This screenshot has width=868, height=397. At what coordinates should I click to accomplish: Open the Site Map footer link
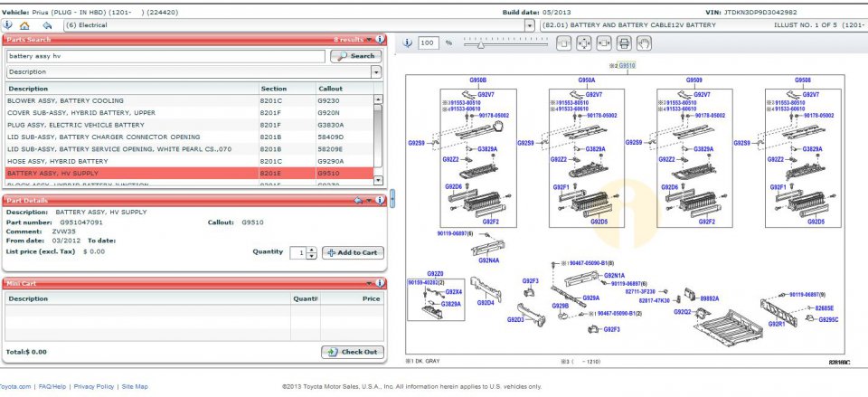(135, 387)
